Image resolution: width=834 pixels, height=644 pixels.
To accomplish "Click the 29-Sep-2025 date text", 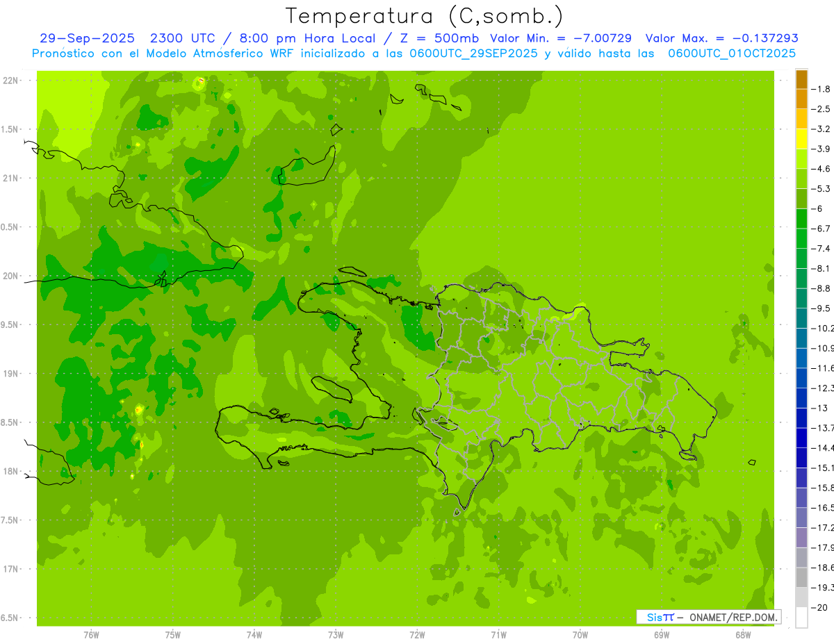I will tap(87, 38).
